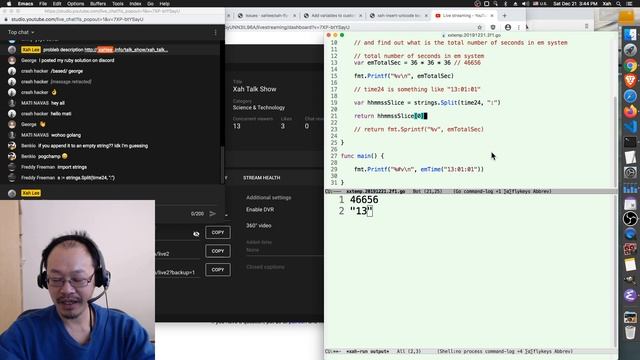The width and height of the screenshot is (640, 360).
Task: Click the func main() line in editor
Action: pos(362,156)
